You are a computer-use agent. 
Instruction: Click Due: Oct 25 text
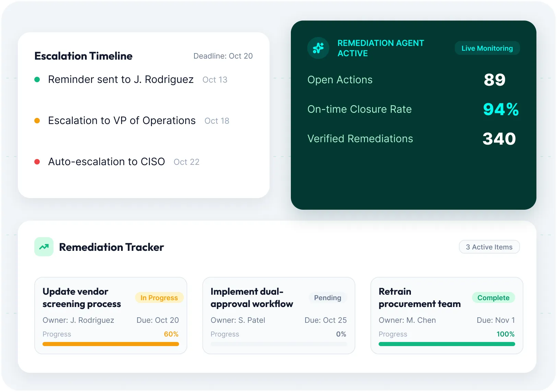(x=325, y=320)
